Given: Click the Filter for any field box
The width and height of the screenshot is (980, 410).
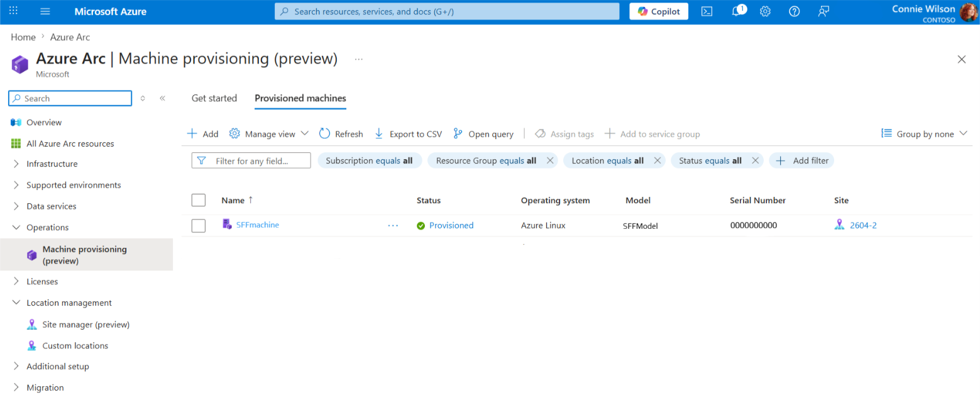Looking at the screenshot, I should 251,161.
